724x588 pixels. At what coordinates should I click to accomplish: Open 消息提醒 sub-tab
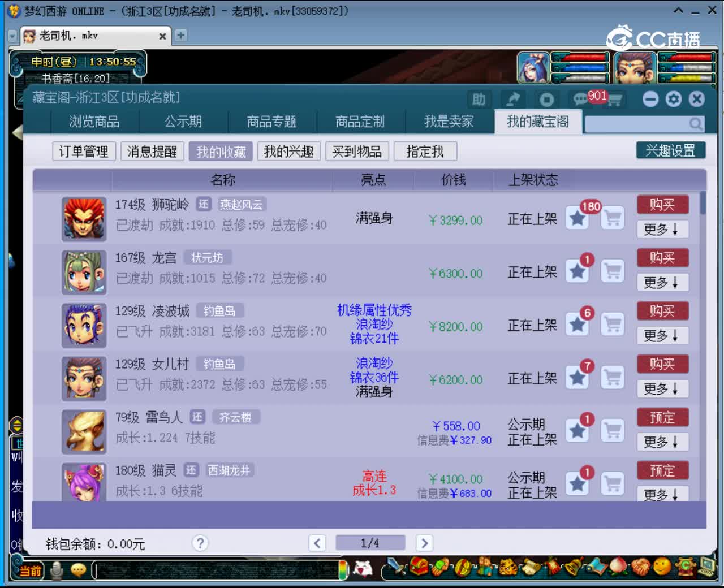152,152
